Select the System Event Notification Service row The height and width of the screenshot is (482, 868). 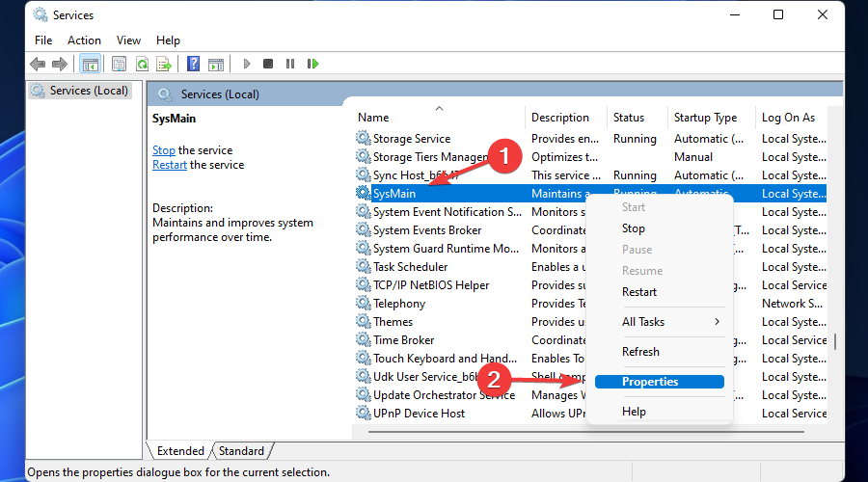pos(590,211)
